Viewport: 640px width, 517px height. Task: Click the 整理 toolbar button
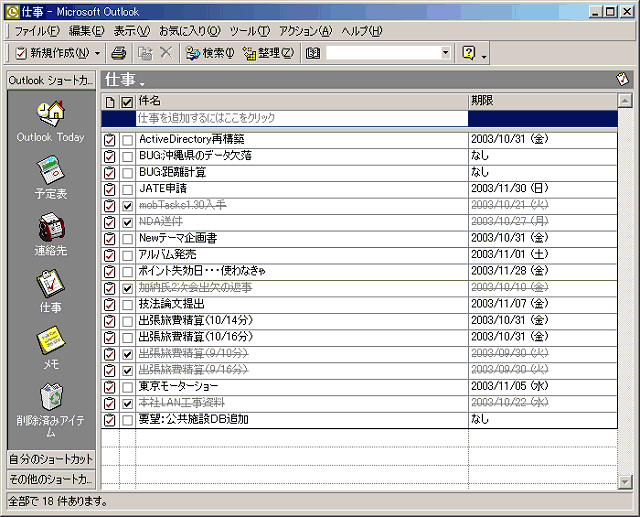[x=268, y=53]
